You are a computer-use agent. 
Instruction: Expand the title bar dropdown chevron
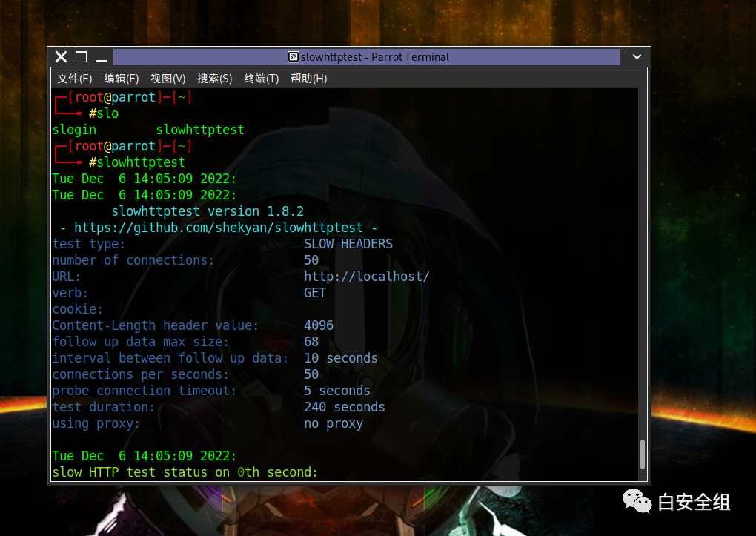(637, 57)
